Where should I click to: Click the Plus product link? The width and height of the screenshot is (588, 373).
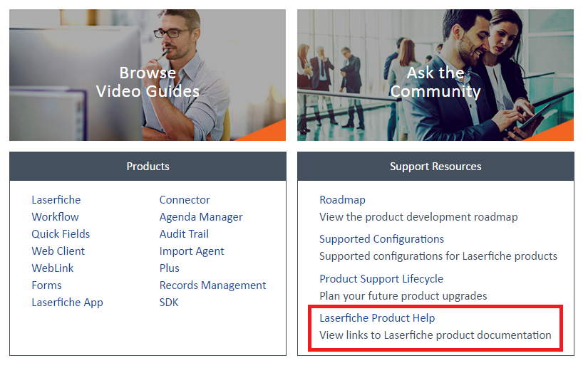[170, 268]
